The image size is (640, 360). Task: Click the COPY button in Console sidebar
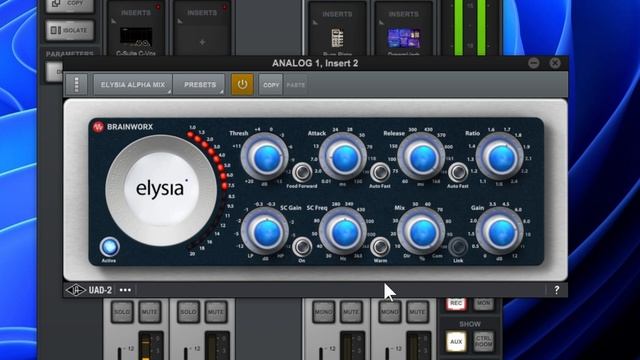tap(69, 5)
